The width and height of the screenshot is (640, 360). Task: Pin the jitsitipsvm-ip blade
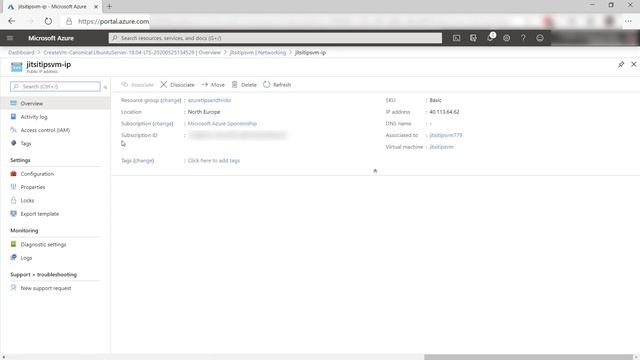[x=621, y=64]
